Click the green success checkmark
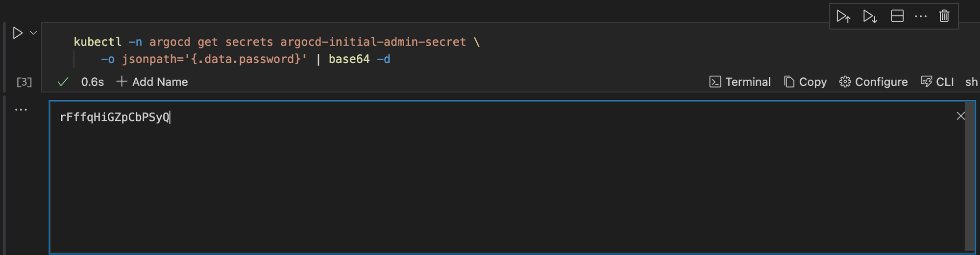 [x=63, y=82]
